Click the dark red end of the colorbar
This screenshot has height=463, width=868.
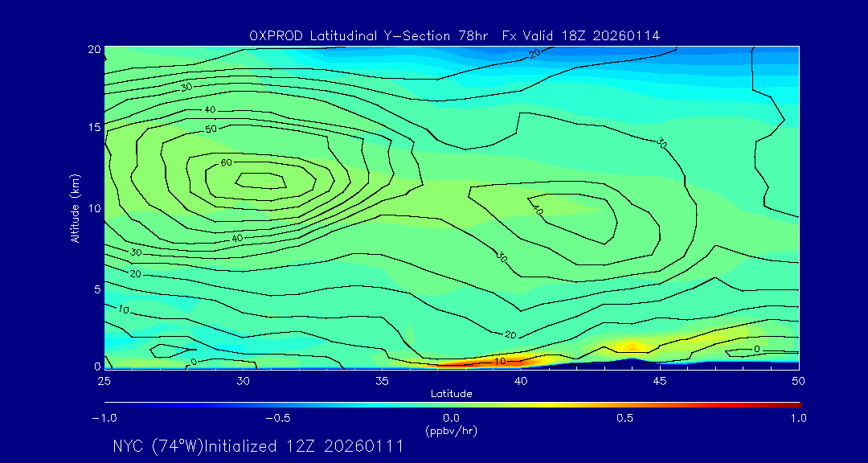(x=794, y=404)
